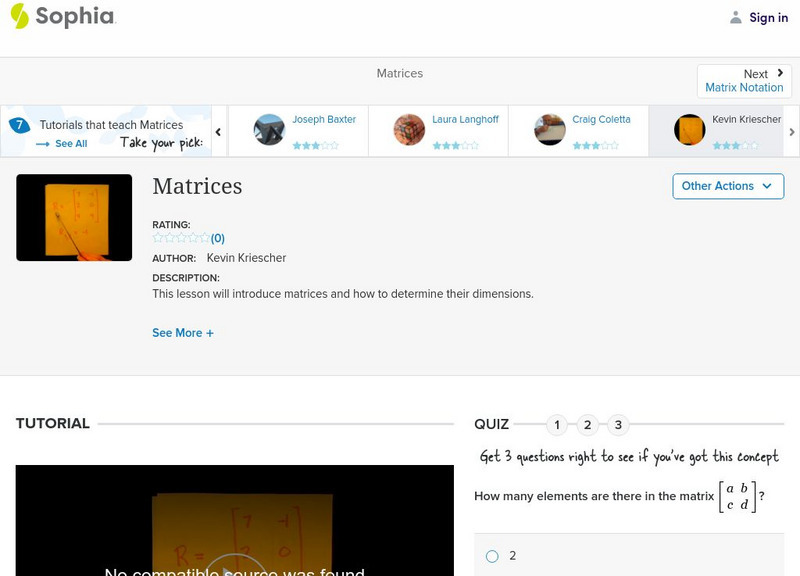Open the Sophia logo home link
This screenshot has height=576, width=800.
[63, 16]
